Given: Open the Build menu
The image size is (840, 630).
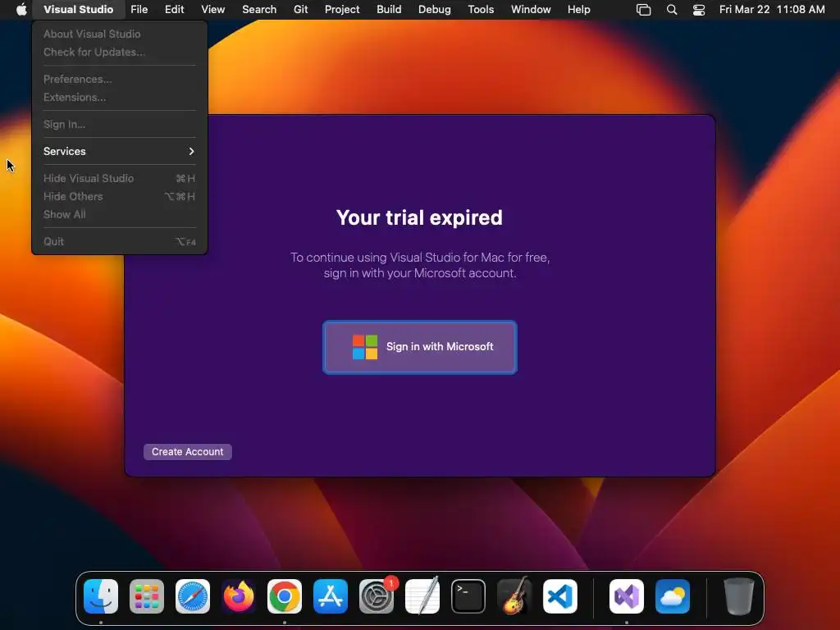Looking at the screenshot, I should 389,9.
